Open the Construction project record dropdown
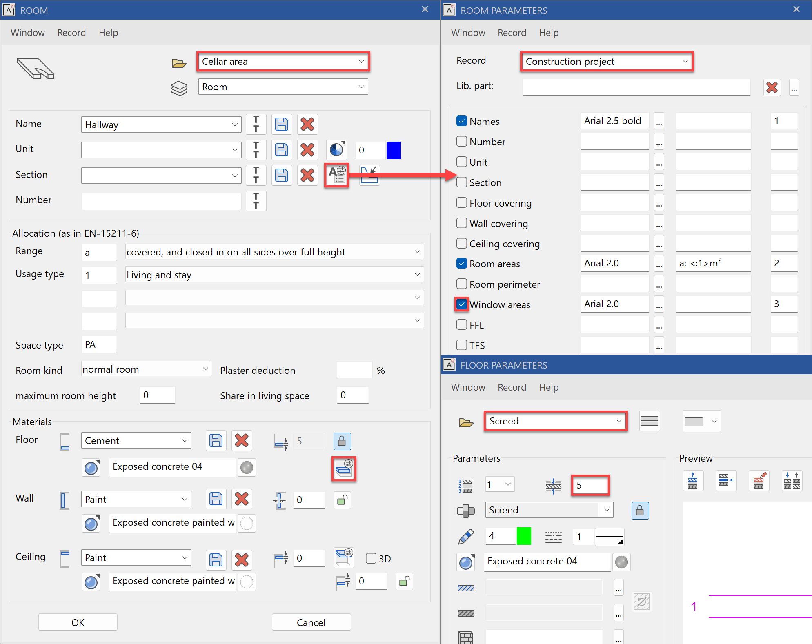Image resolution: width=812 pixels, height=644 pixels. pos(685,62)
